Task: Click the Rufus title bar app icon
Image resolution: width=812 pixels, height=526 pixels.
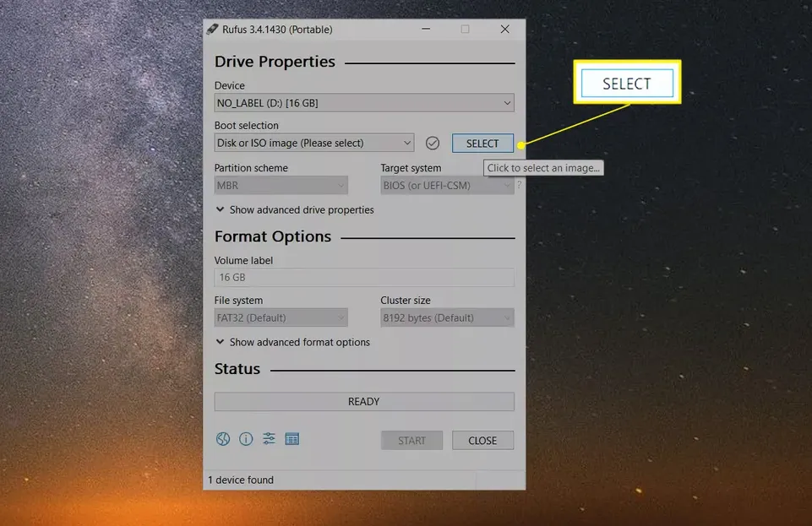Action: click(212, 29)
